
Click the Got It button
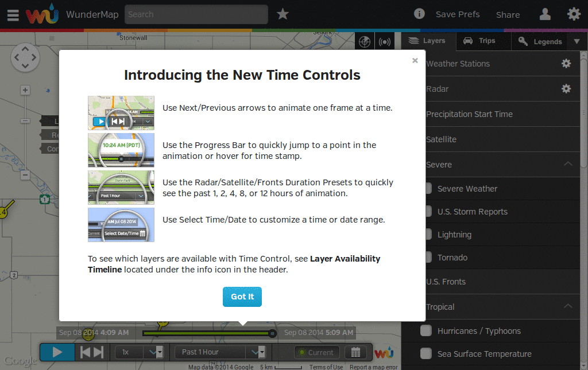pyautogui.click(x=242, y=297)
